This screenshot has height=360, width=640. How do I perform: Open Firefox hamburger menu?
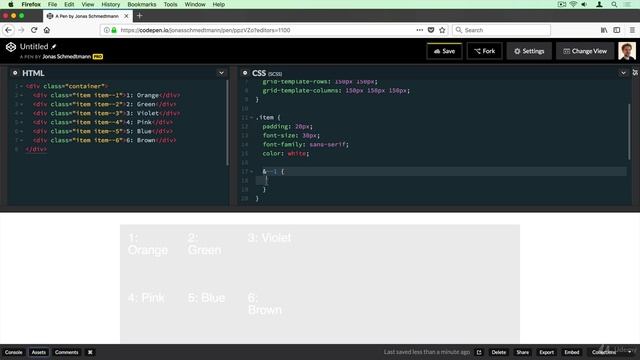[x=632, y=30]
